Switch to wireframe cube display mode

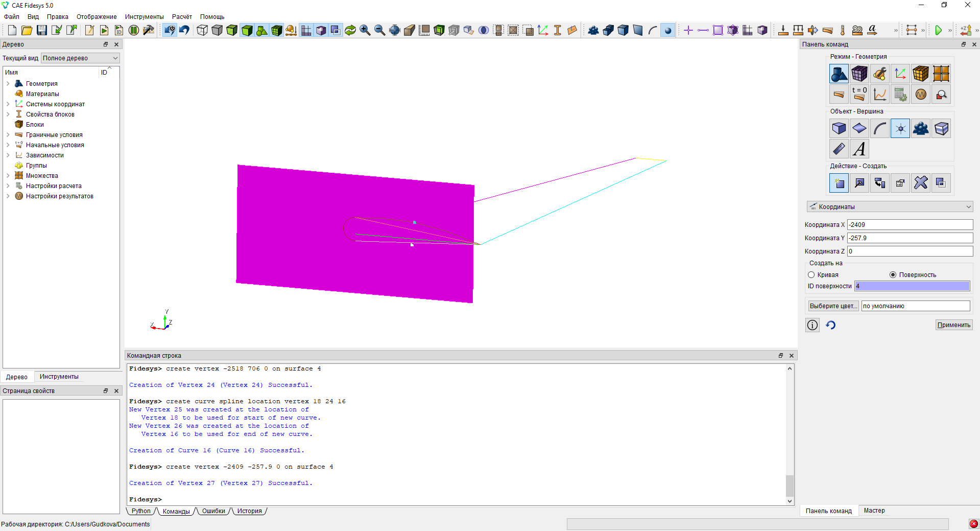point(202,30)
